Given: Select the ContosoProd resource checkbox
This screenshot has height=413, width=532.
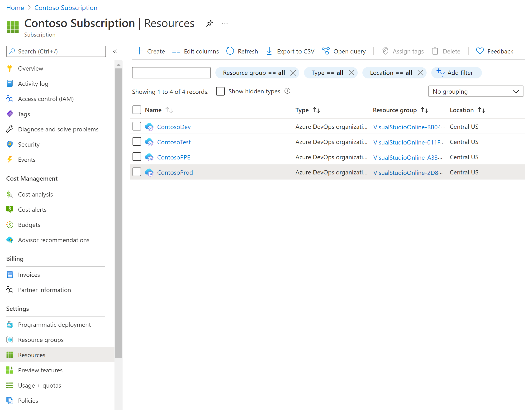Looking at the screenshot, I should (x=137, y=172).
